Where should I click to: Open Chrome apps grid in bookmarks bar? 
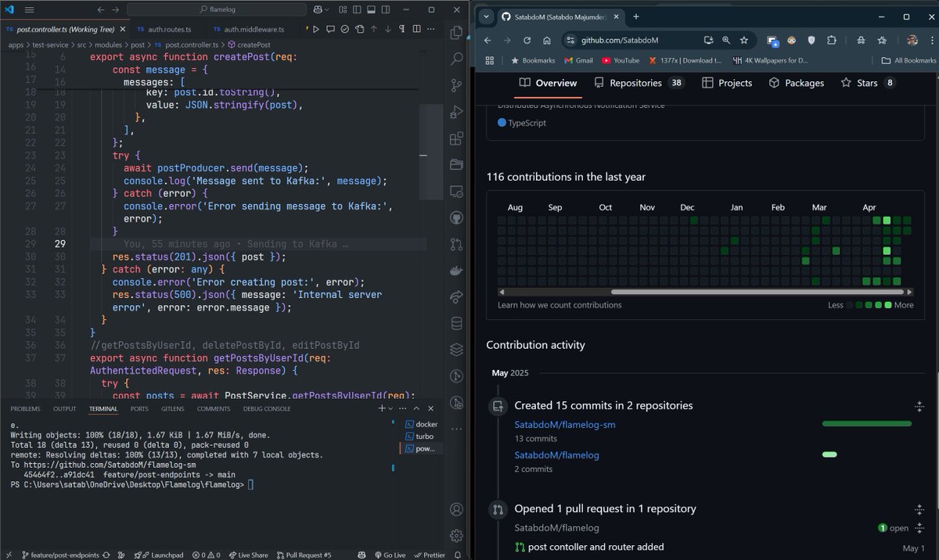(x=490, y=60)
